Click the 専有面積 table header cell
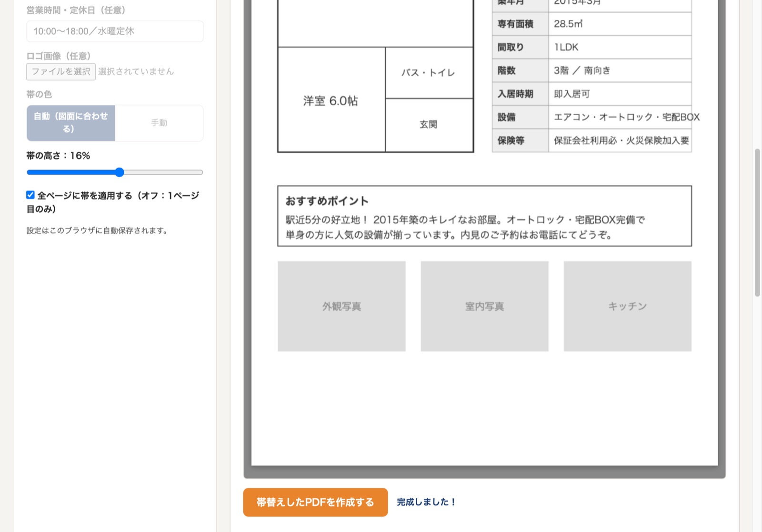Viewport: 762px width, 532px height. pyautogui.click(x=521, y=24)
